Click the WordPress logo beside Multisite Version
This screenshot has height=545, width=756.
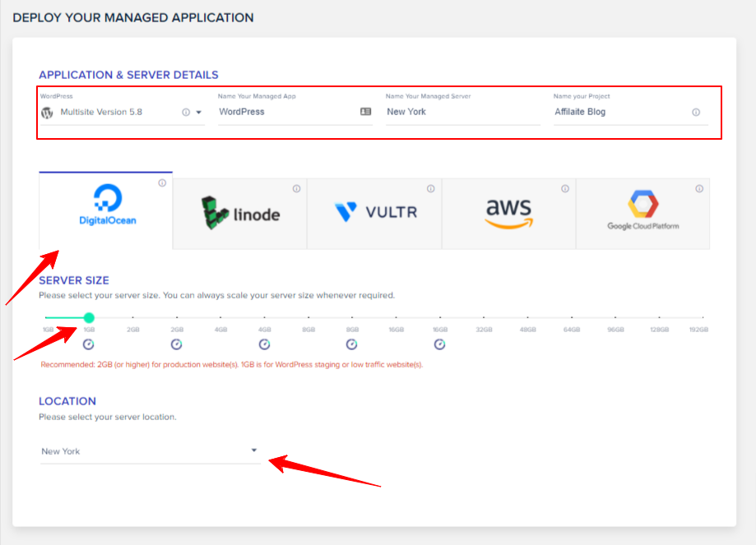click(47, 112)
